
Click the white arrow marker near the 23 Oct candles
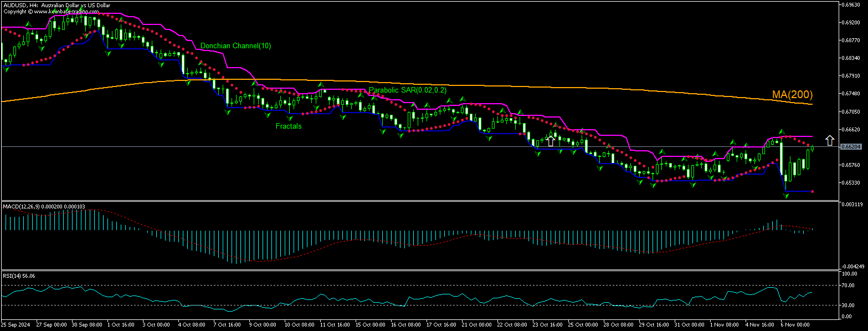pyautogui.click(x=550, y=140)
